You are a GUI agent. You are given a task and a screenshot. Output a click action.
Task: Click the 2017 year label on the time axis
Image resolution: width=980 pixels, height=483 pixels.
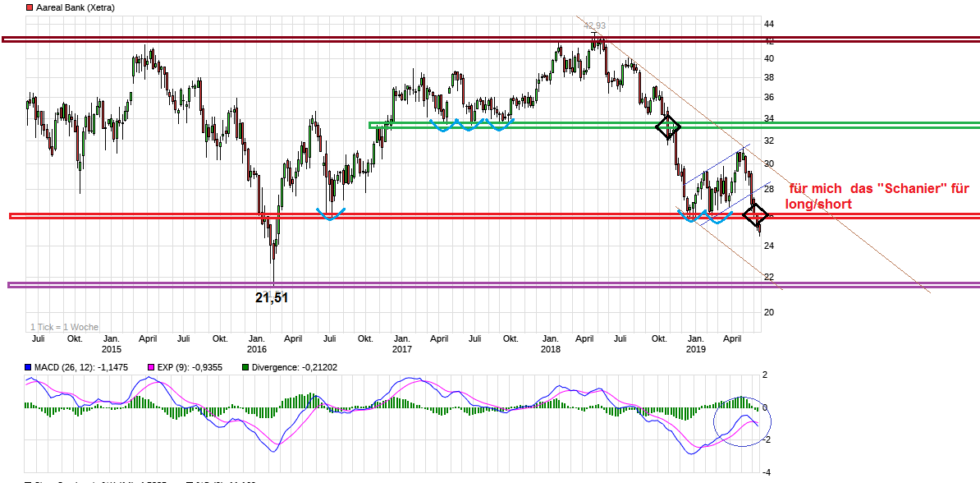(x=402, y=348)
